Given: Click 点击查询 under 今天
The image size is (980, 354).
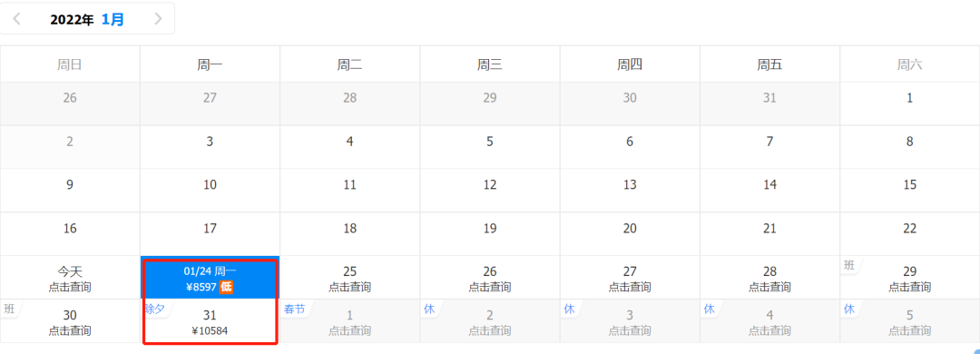Looking at the screenshot, I should click(70, 288).
